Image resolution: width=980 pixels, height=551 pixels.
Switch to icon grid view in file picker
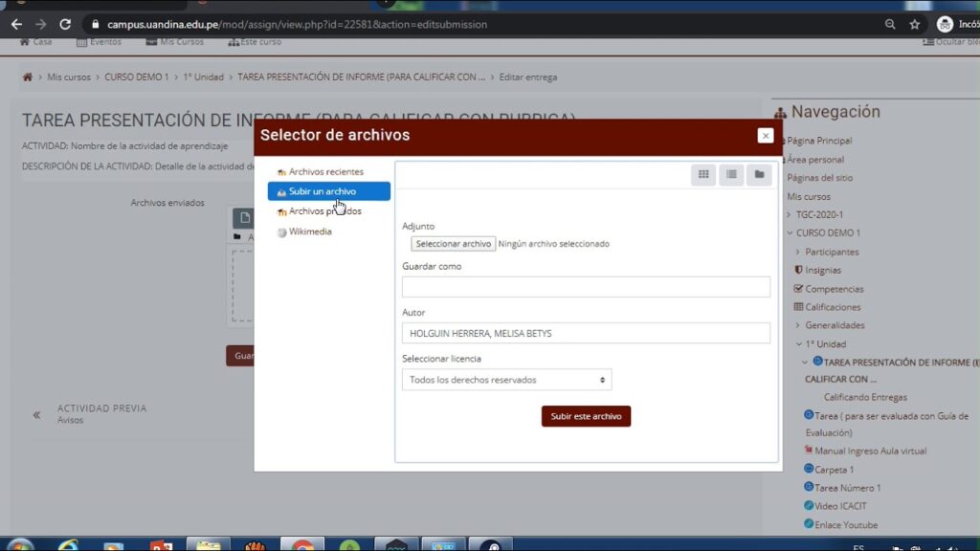(x=703, y=174)
